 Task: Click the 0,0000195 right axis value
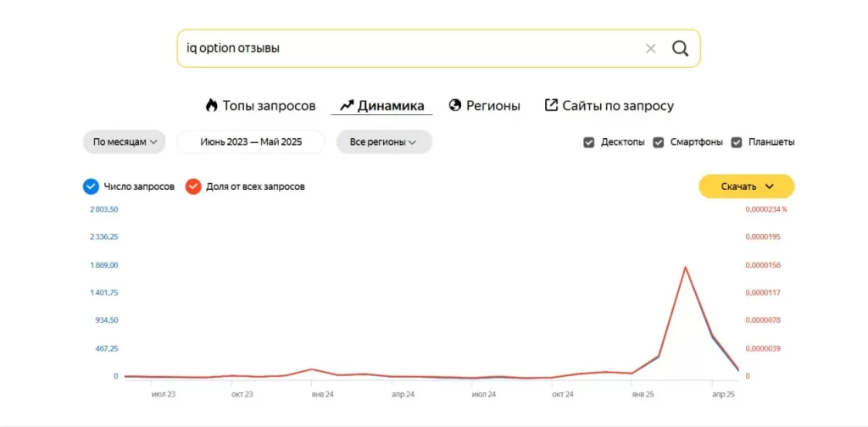(x=763, y=236)
